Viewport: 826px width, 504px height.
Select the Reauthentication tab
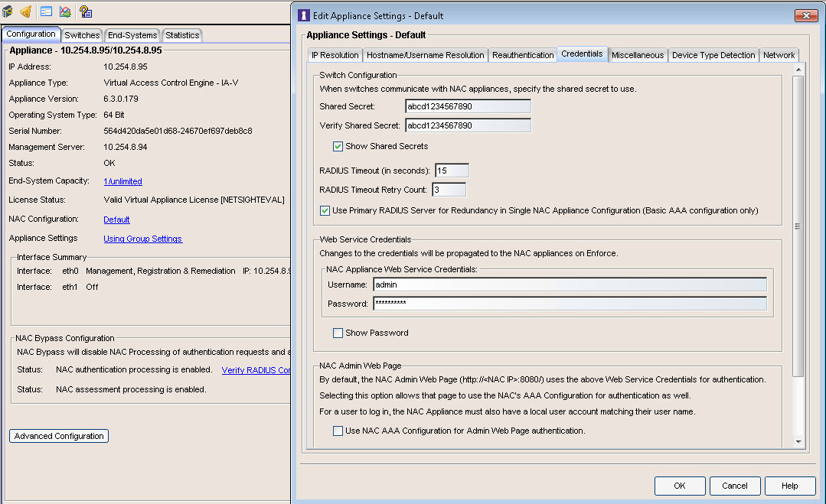point(523,55)
